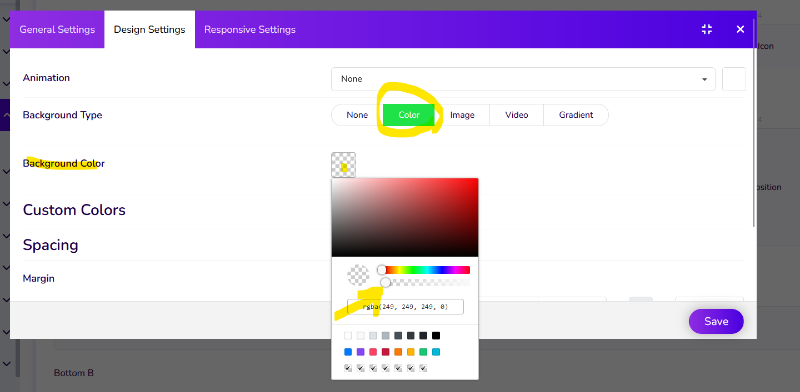Set Background Type to None
The height and width of the screenshot is (392, 800).
pos(357,115)
